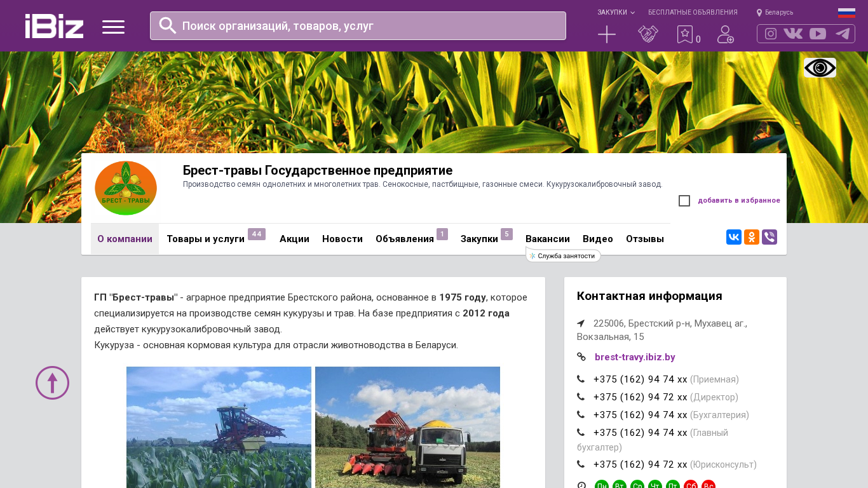Switch to the 'Товары и услуги' tab

[205, 239]
